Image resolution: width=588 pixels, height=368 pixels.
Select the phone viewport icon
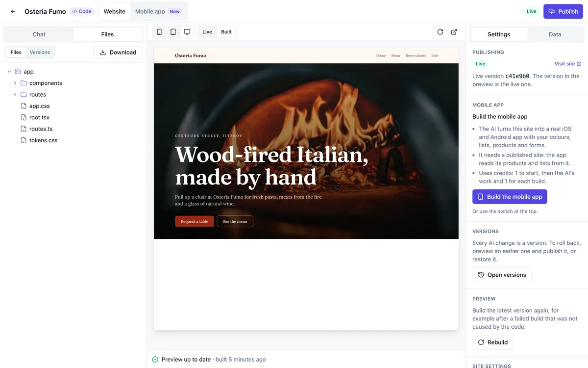(x=159, y=32)
